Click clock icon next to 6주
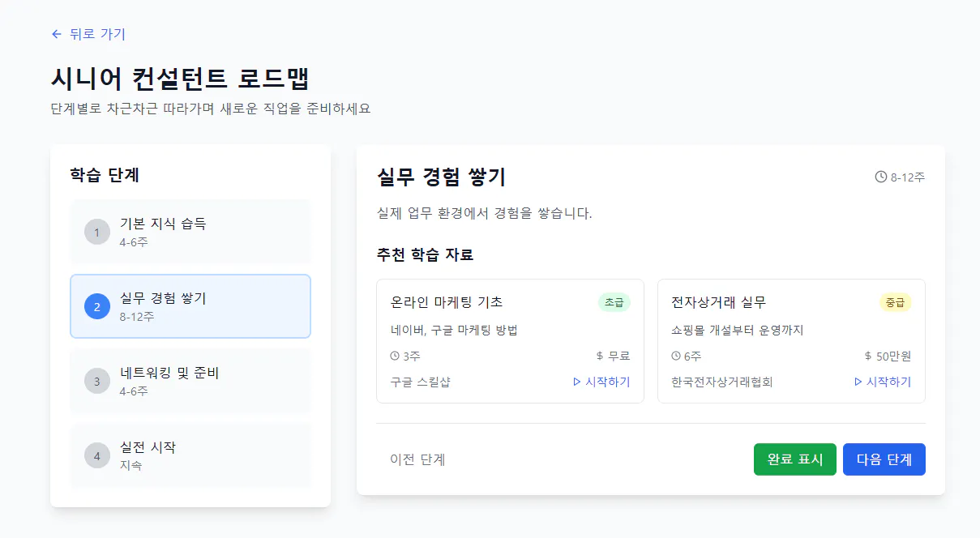 676,356
